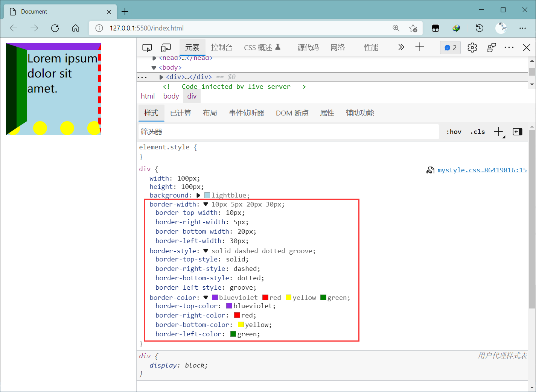Add page to favorites star
The image size is (536, 392).
pos(413,28)
